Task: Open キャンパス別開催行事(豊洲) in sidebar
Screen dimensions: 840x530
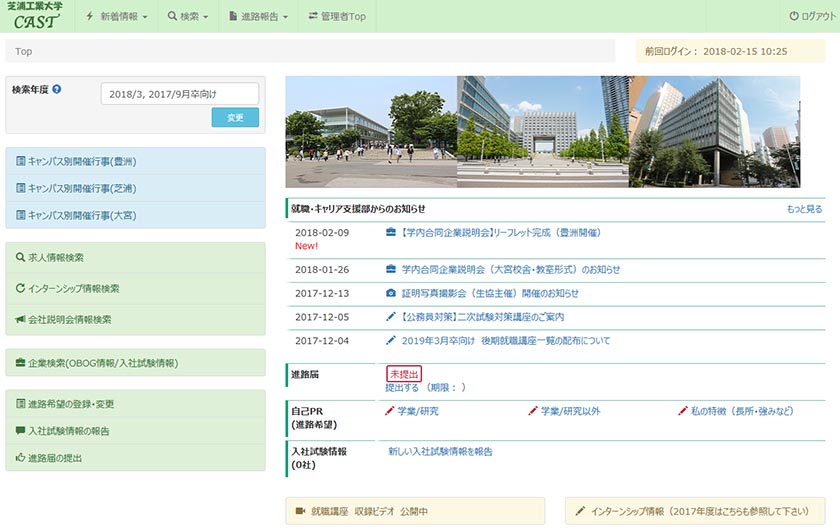Action: [x=82, y=161]
